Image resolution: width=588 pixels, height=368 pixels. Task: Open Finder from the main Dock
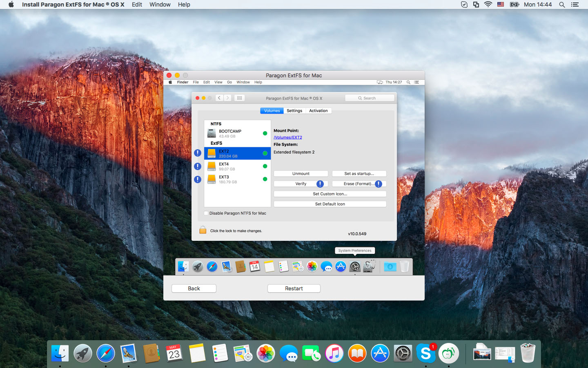[x=60, y=353]
